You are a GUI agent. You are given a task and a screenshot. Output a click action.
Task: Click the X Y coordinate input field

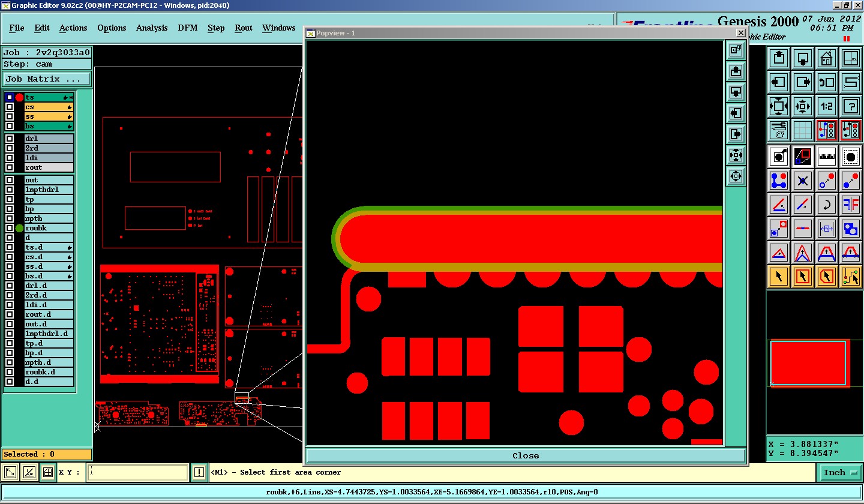coord(138,473)
